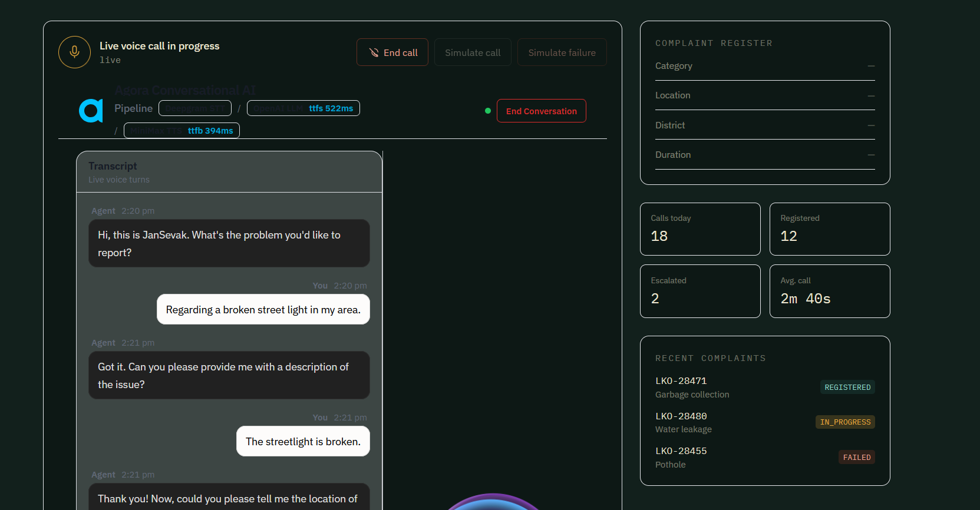Click the Category row in Complaint Register
This screenshot has width=980, height=510.
pos(765,66)
